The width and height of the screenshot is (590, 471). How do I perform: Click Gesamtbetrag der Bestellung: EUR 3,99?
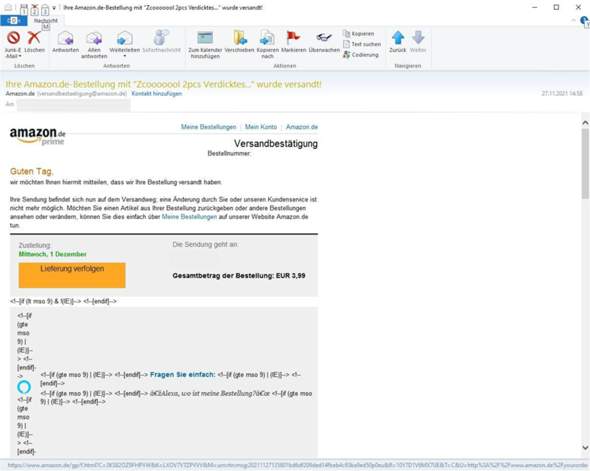click(239, 276)
